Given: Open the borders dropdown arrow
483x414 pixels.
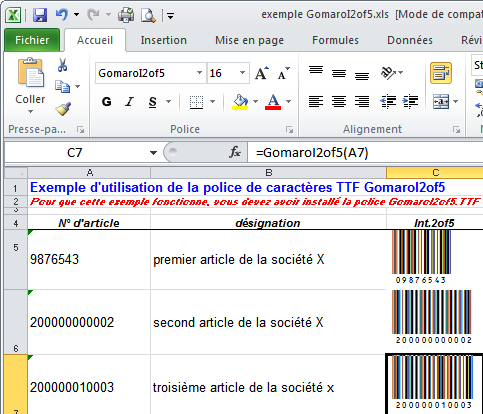Looking at the screenshot, I should (213, 102).
